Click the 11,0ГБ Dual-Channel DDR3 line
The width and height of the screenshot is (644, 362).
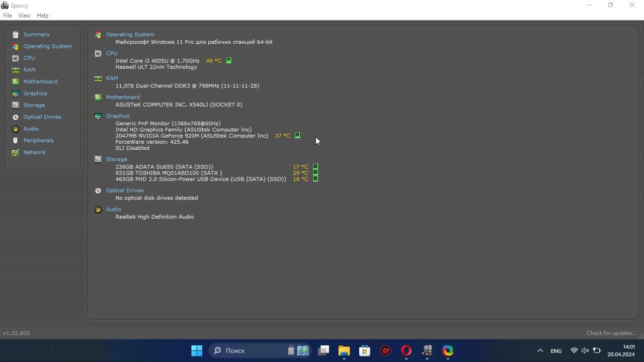187,85
